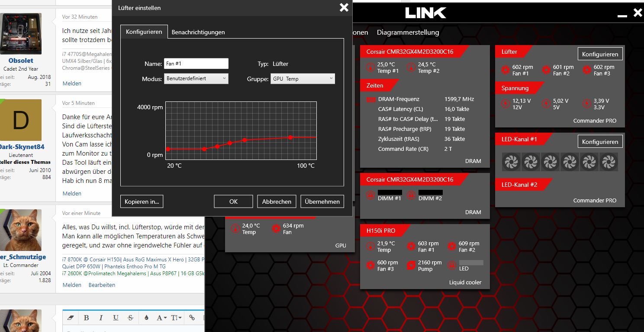Click the 5V voltage icon
This screenshot has width=644, height=332.
coord(546,104)
